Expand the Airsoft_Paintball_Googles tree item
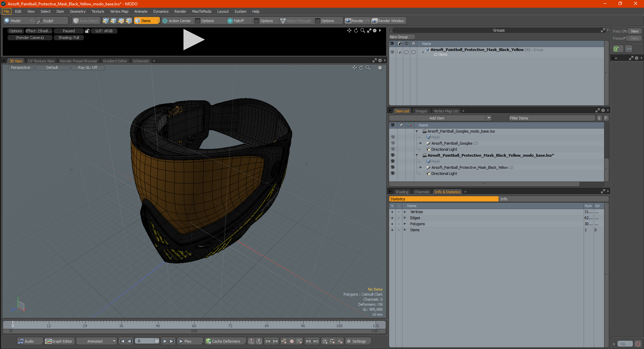The width and height of the screenshot is (644, 349). pyautogui.click(x=421, y=143)
